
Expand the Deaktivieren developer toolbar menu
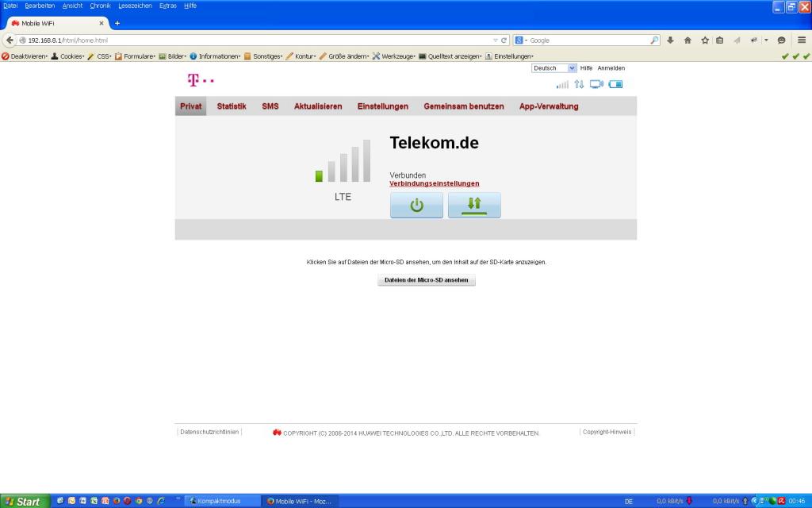pyautogui.click(x=25, y=56)
